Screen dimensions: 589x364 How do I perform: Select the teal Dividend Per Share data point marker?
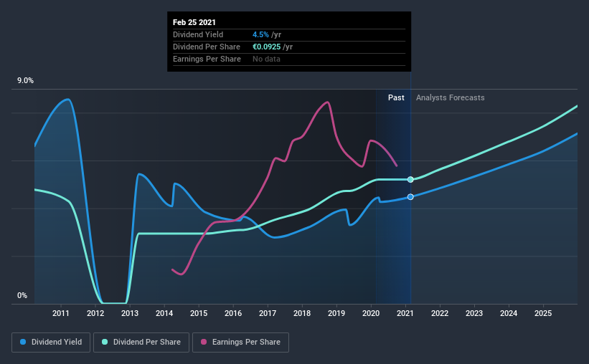click(x=410, y=179)
